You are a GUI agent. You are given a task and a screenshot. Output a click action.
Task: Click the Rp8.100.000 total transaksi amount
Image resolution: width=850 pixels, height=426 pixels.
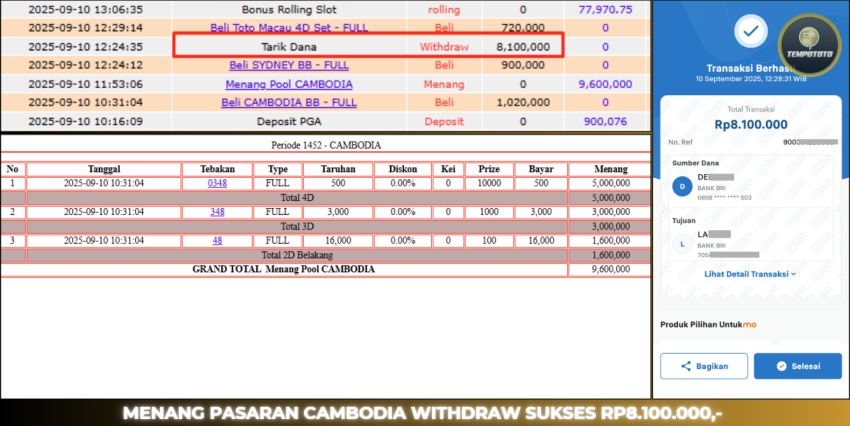pyautogui.click(x=751, y=125)
